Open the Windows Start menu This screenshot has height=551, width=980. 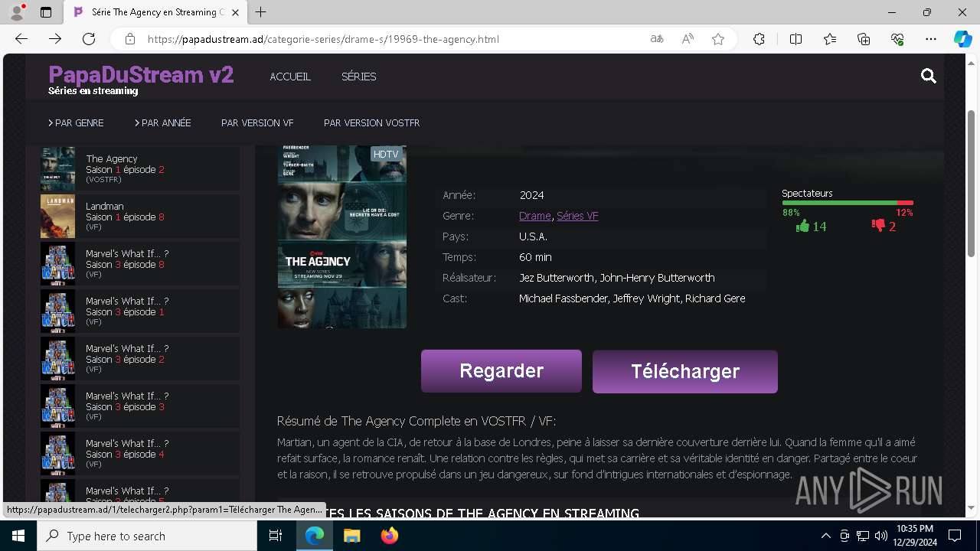click(x=18, y=536)
